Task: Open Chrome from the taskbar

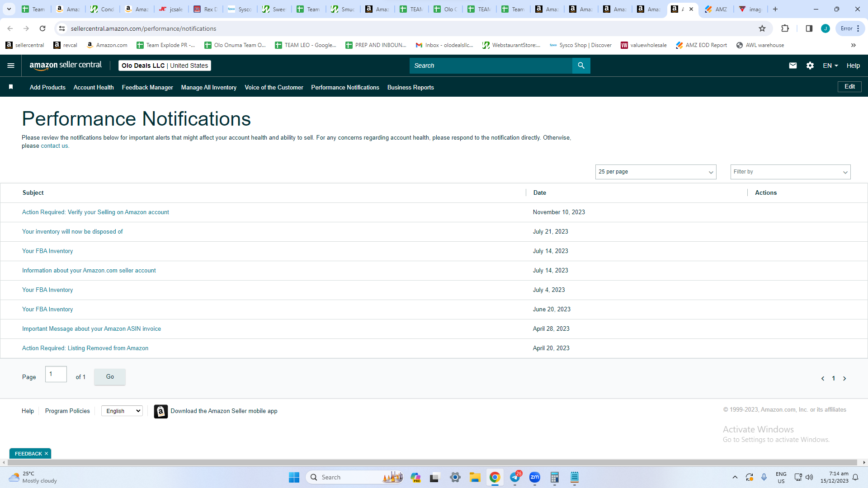Action: (495, 477)
